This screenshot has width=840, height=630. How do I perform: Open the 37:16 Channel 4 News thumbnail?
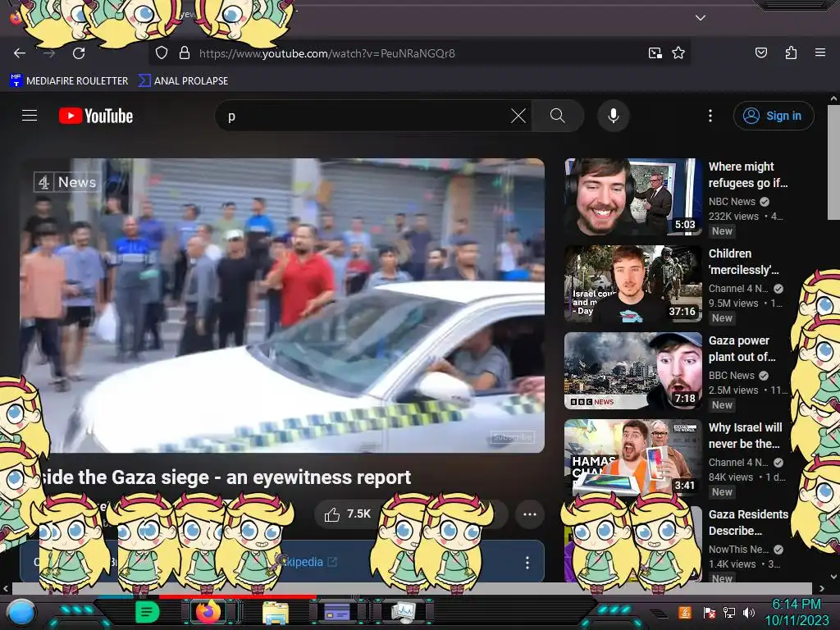click(x=633, y=284)
